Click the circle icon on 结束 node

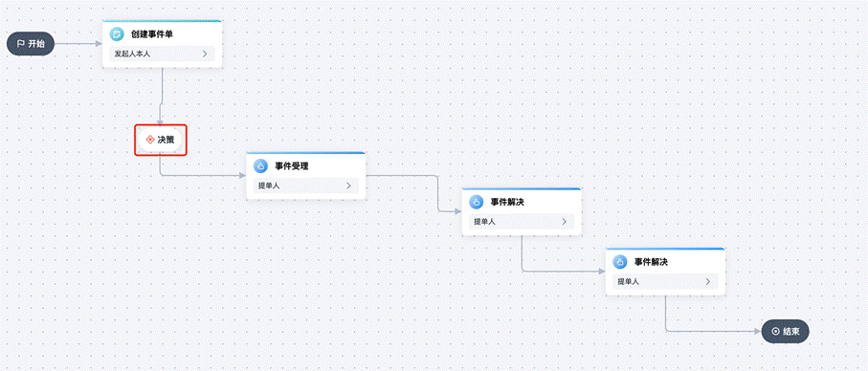(x=775, y=331)
